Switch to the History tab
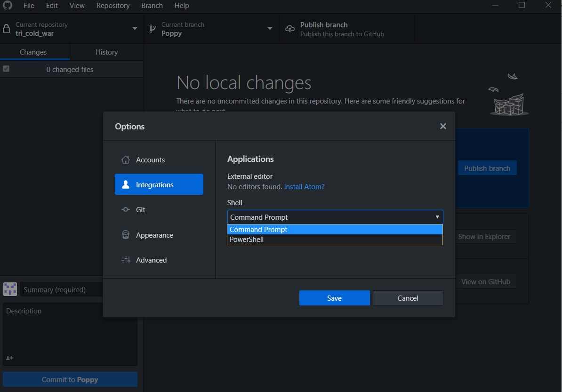The height and width of the screenshot is (392, 562). tap(107, 52)
